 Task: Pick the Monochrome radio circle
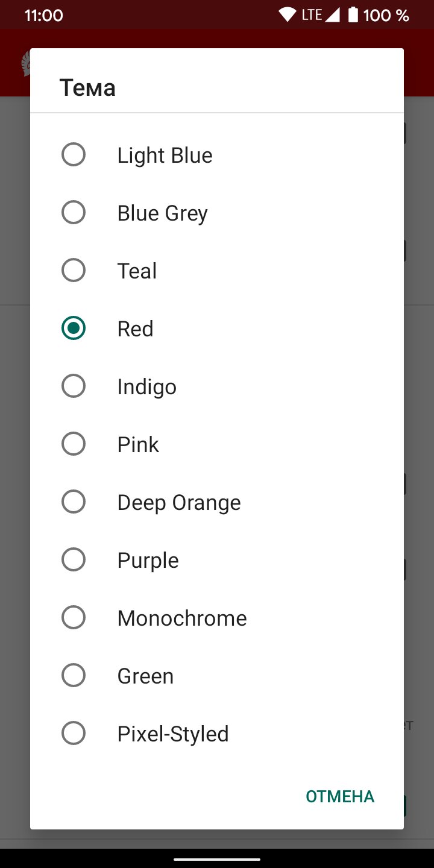tap(74, 618)
